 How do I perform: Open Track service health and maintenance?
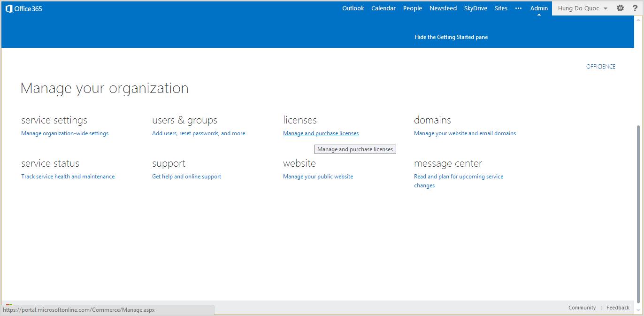[68, 177]
